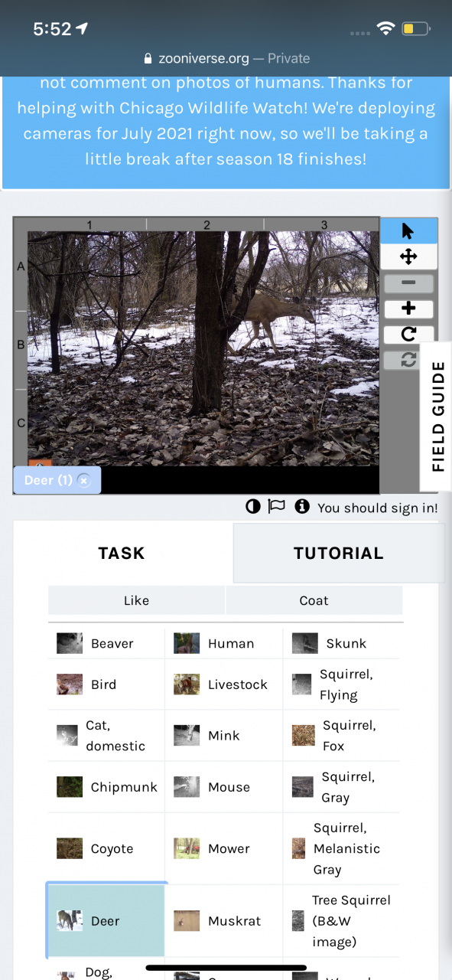Image resolution: width=452 pixels, height=980 pixels.
Task: Select the pointer arrow tool
Action: pos(408,231)
